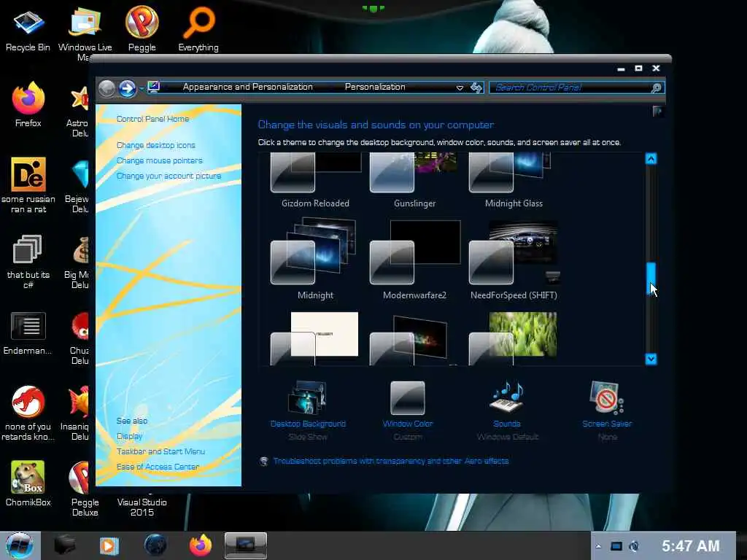Select the Midnight theme

(x=315, y=260)
